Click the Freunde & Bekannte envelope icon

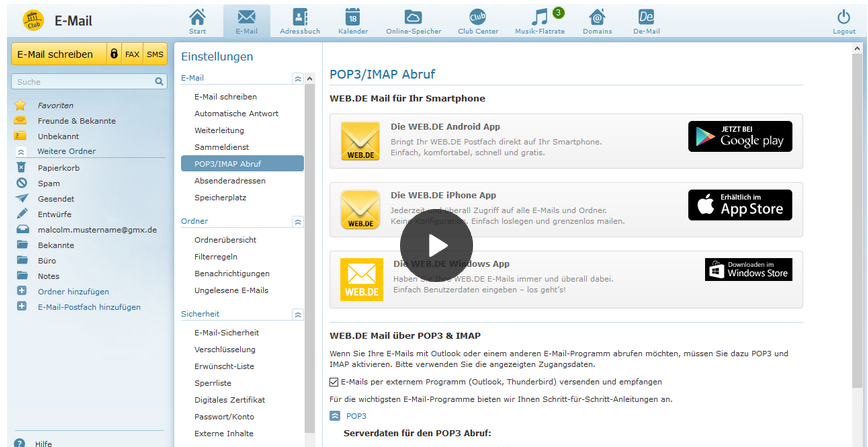pyautogui.click(x=20, y=120)
